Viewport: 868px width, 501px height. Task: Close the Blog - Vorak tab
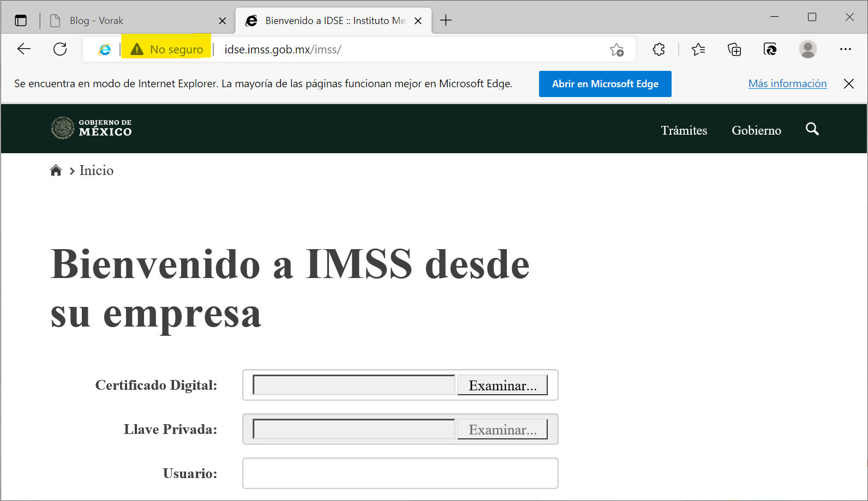222,21
